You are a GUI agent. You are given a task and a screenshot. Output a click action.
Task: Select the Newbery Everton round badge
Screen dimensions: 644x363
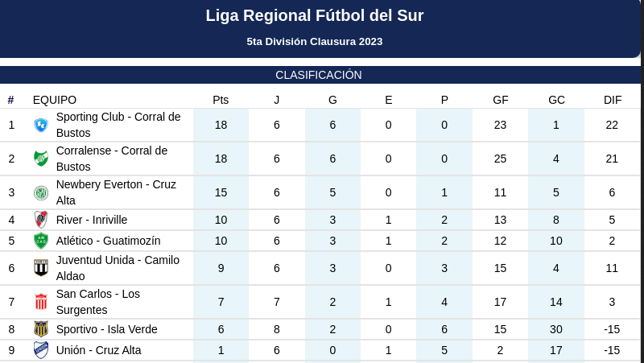pos(41,192)
